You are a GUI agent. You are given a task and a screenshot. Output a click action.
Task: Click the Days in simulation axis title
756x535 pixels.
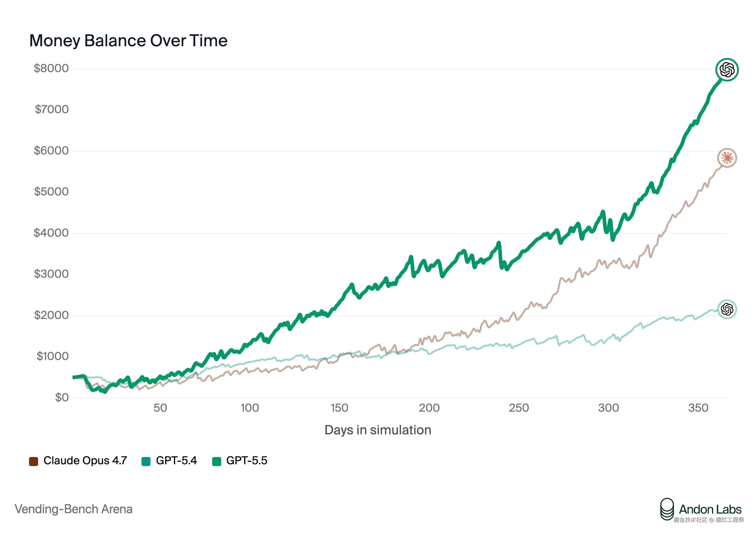click(378, 430)
